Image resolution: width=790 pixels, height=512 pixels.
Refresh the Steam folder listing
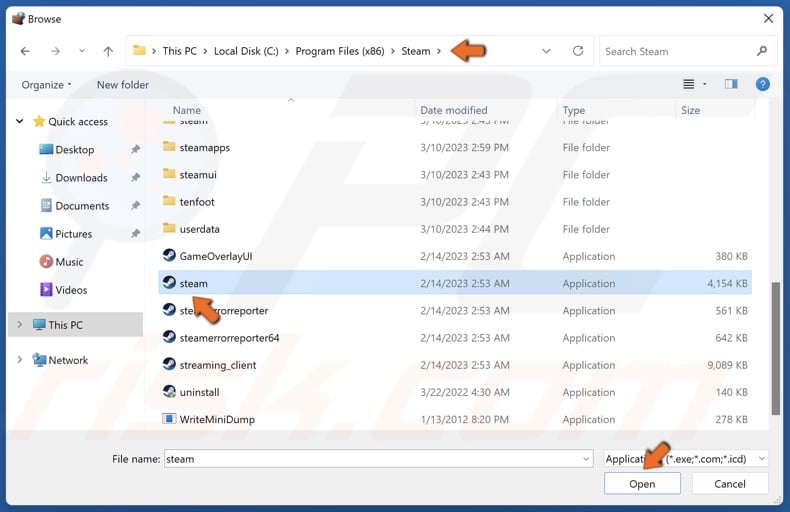click(x=578, y=51)
